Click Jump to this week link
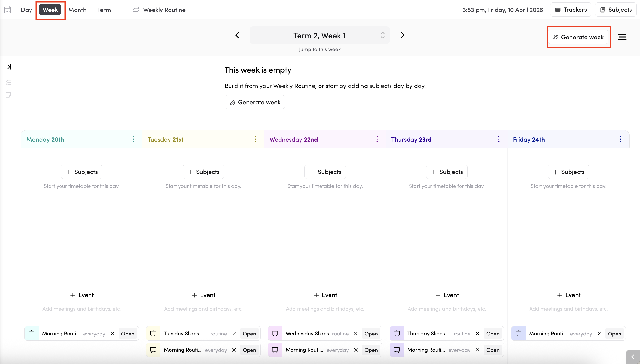Image resolution: width=640 pixels, height=364 pixels. point(320,49)
